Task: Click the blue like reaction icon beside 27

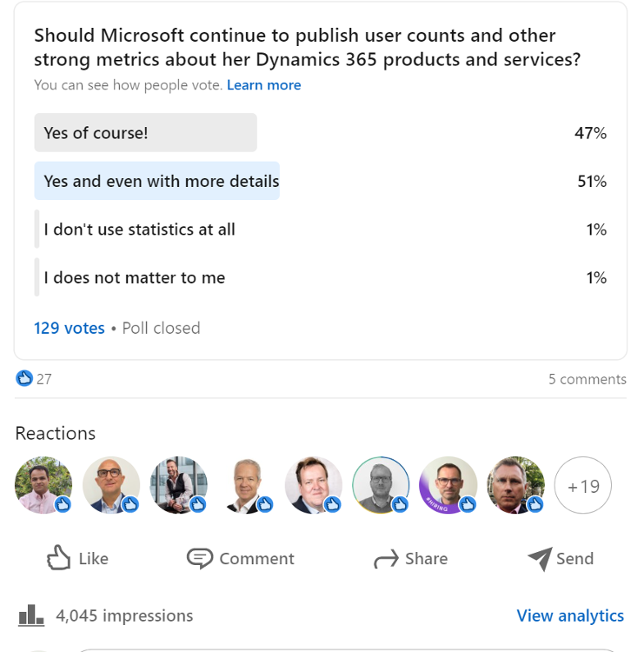Action: (x=24, y=378)
